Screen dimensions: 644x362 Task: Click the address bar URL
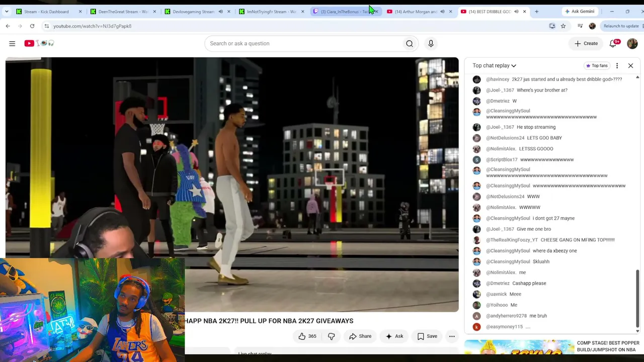[92, 26]
